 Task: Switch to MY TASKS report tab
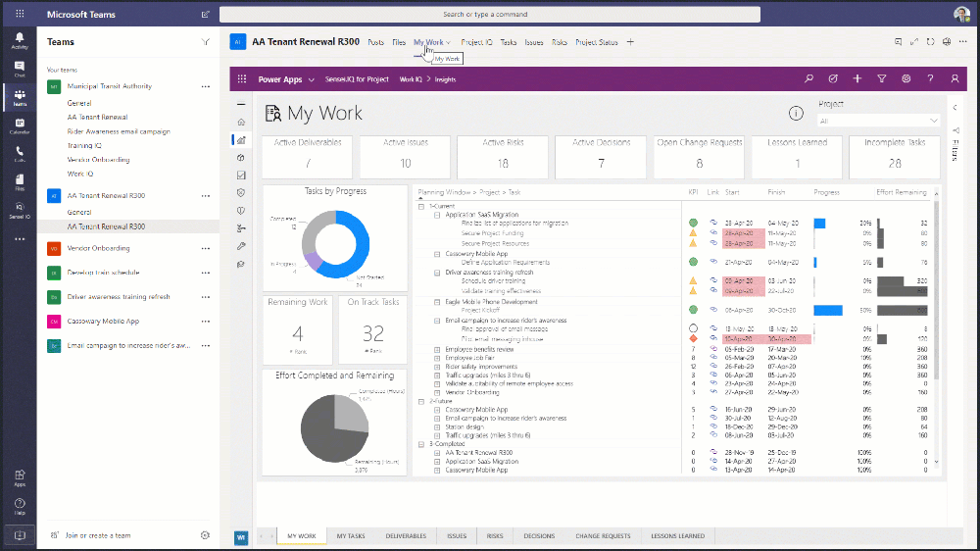[x=351, y=536]
